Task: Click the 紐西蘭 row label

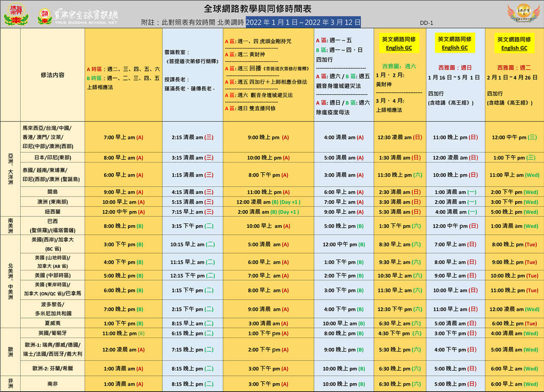Action: pos(53,212)
